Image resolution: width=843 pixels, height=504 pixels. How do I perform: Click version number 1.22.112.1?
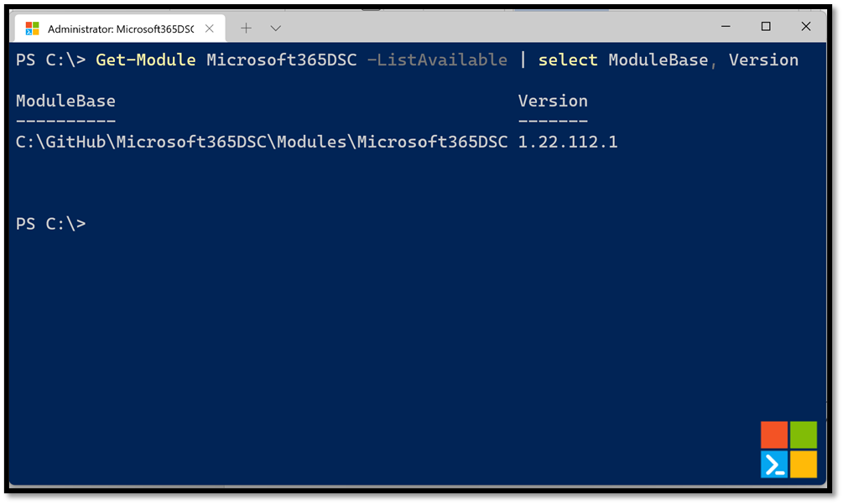pos(568,142)
